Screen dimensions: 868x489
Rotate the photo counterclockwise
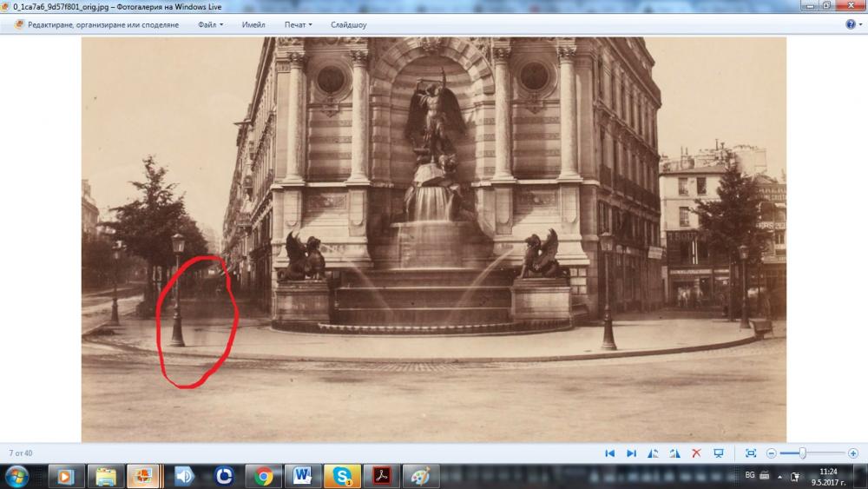[x=653, y=453]
